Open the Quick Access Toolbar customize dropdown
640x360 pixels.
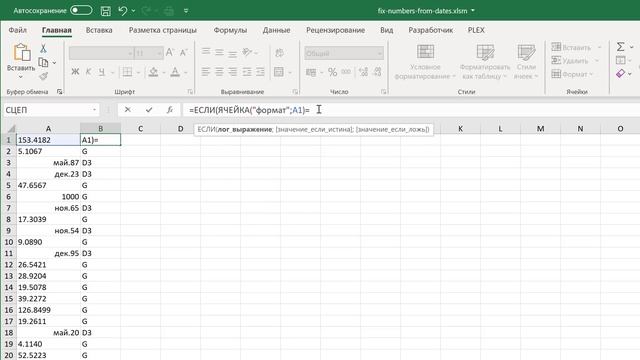point(186,11)
